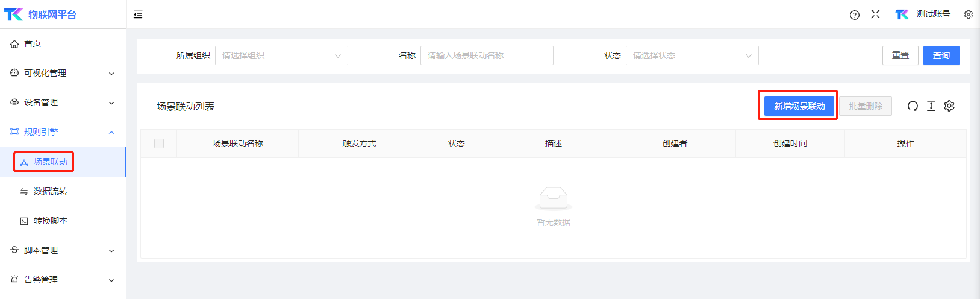Click the device icon beside 设备管理

pos(14,102)
